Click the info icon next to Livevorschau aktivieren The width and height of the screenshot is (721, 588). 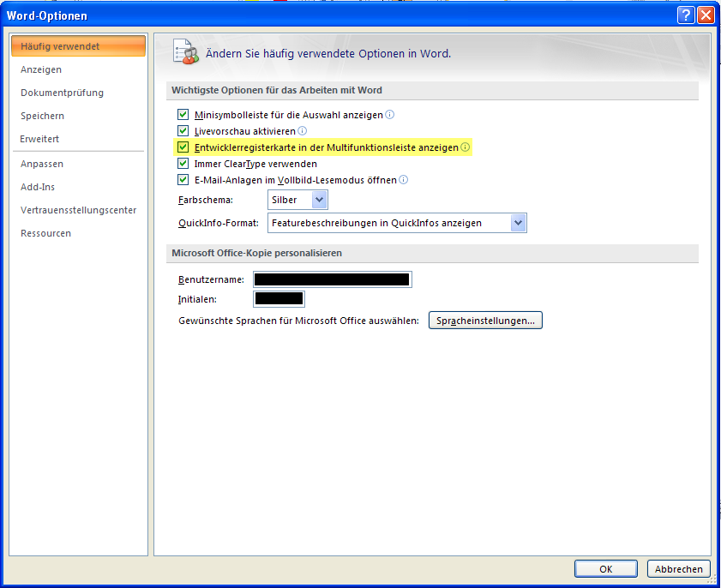[x=302, y=131]
